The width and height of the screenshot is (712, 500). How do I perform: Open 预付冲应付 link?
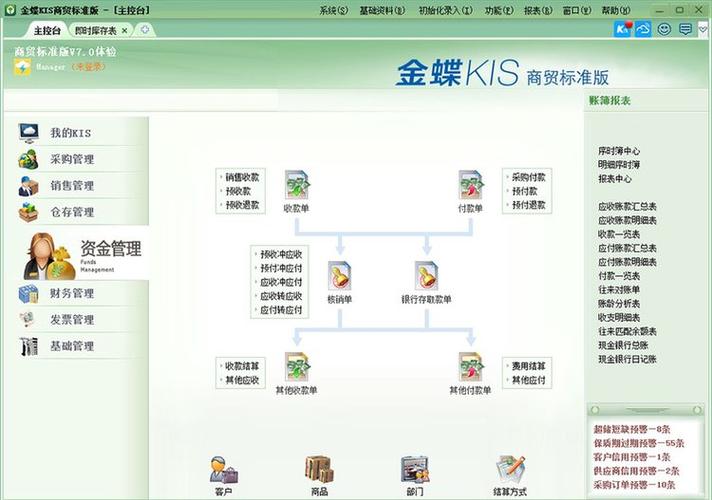pos(281,268)
